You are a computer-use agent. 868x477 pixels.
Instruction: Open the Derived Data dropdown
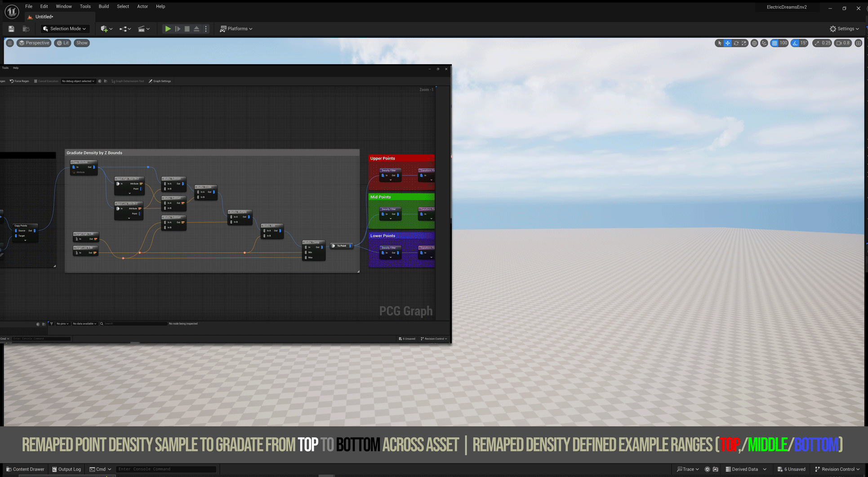746,469
